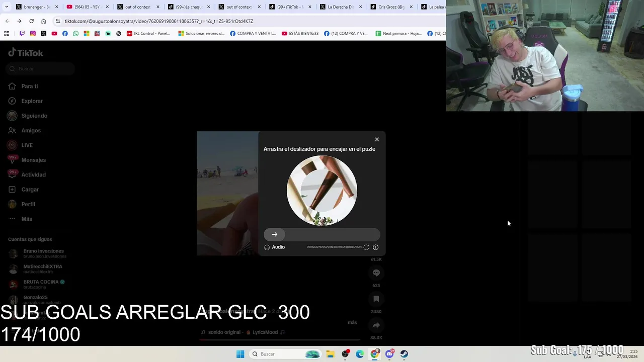Switch to (99+) La chaqu TikTok tab
The image size is (644, 362).
coord(188,7)
